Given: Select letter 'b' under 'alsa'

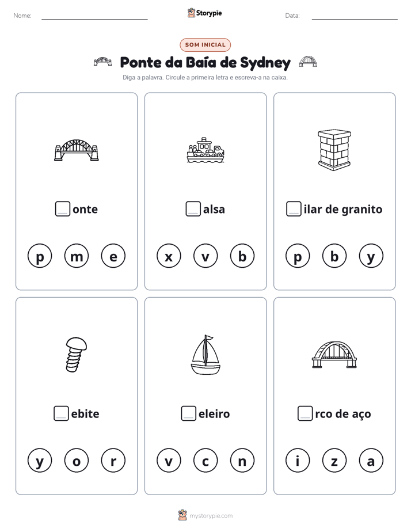Looking at the screenshot, I should click(x=242, y=256).
